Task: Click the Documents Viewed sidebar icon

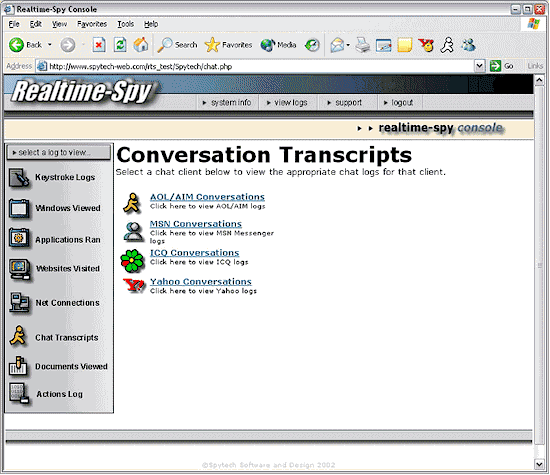Action: (x=18, y=366)
